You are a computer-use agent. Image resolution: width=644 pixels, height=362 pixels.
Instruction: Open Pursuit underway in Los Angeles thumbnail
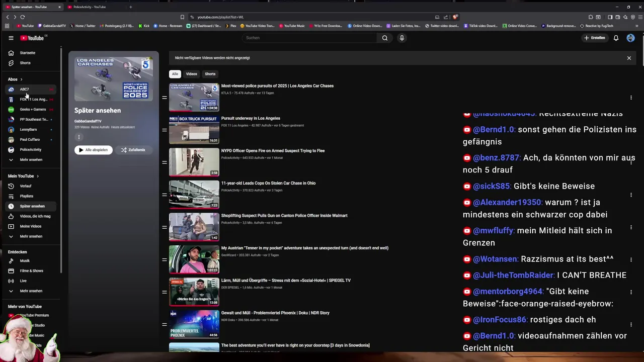click(x=194, y=130)
